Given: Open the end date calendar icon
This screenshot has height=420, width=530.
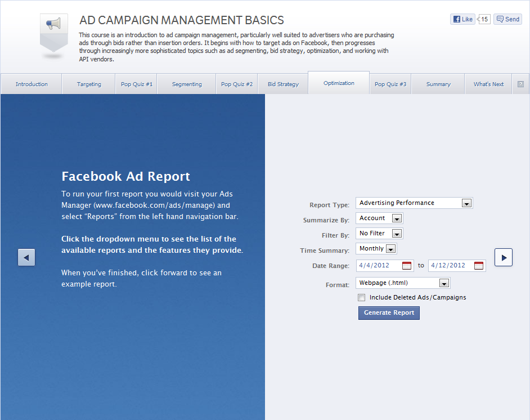Looking at the screenshot, I should (479, 266).
